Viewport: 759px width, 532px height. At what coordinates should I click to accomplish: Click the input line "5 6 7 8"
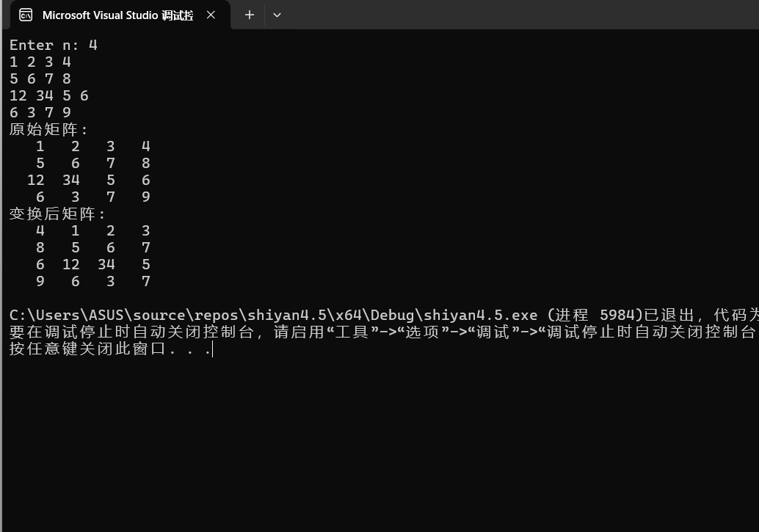40,79
